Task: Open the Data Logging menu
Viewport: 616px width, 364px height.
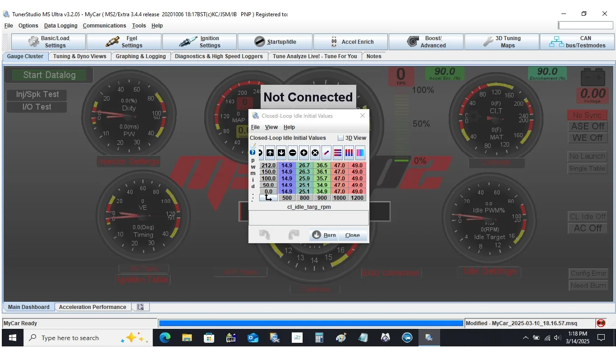Action: (61, 26)
